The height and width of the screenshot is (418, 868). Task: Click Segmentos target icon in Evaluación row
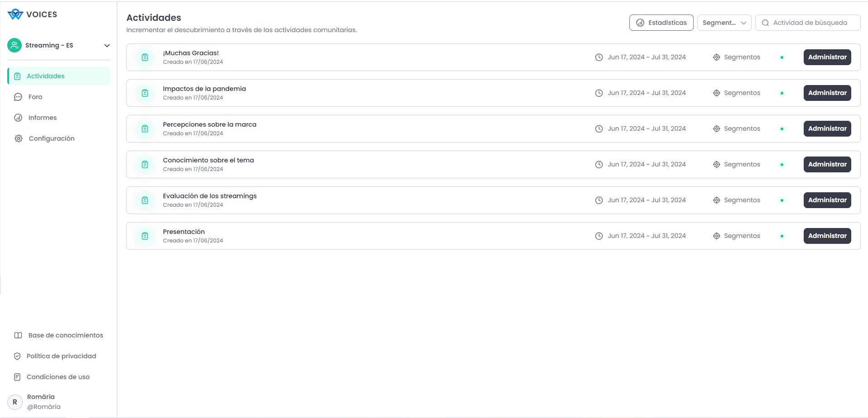pyautogui.click(x=716, y=200)
